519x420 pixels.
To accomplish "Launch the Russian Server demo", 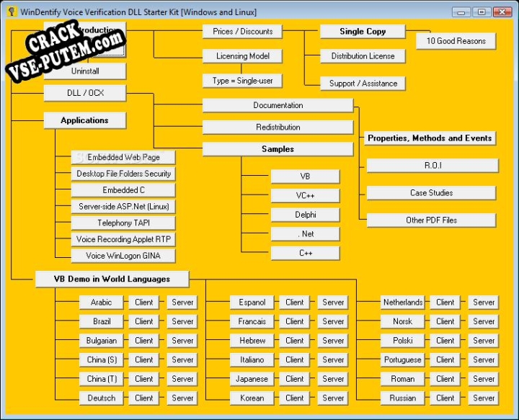I will tap(484, 398).
